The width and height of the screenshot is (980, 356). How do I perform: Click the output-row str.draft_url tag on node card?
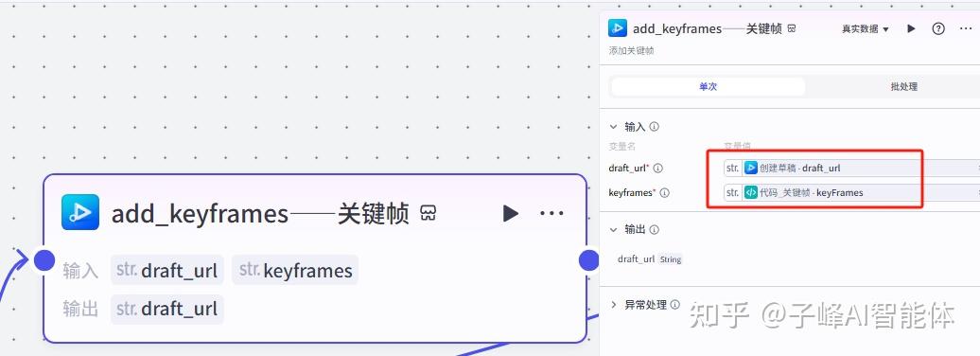click(166, 309)
